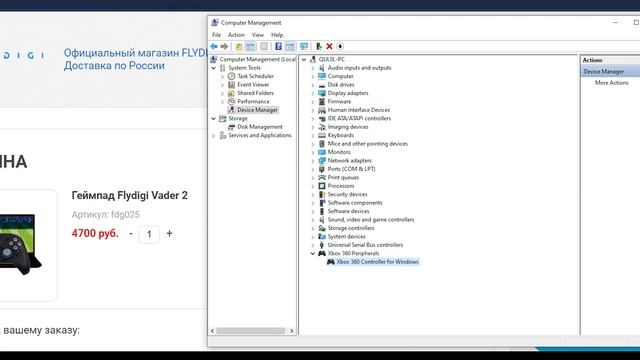Select the Software devices label

pyautogui.click(x=348, y=211)
